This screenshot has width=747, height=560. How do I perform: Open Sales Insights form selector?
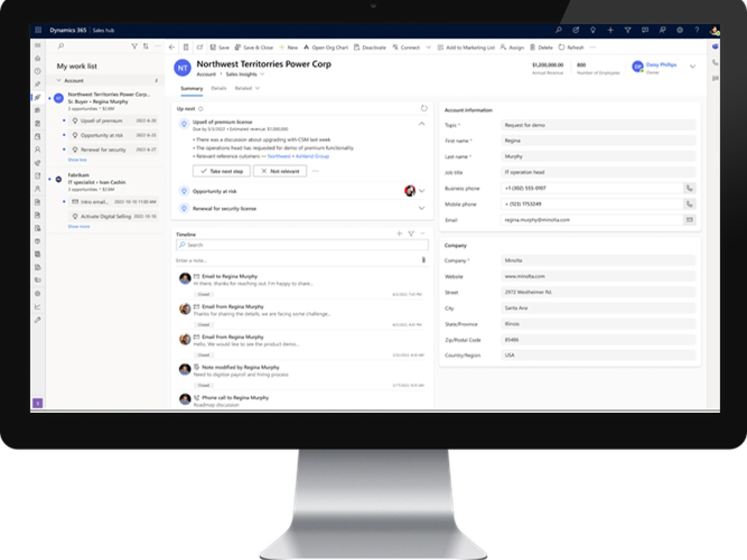pyautogui.click(x=245, y=74)
